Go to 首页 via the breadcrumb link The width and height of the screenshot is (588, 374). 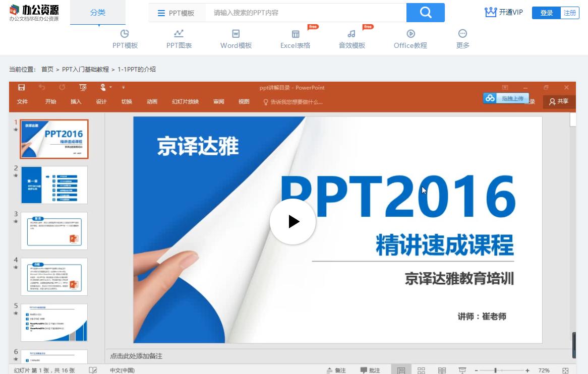click(47, 69)
